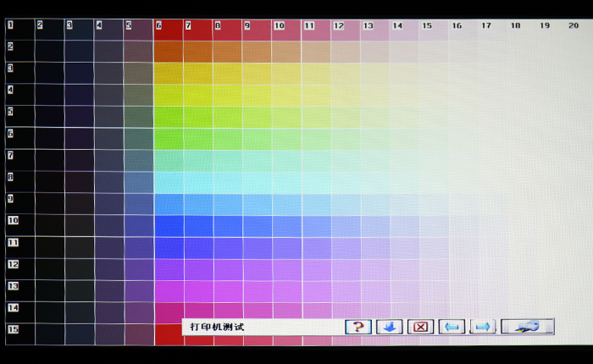The width and height of the screenshot is (593, 364).
Task: Click the question mark help icon
Action: pyautogui.click(x=358, y=327)
